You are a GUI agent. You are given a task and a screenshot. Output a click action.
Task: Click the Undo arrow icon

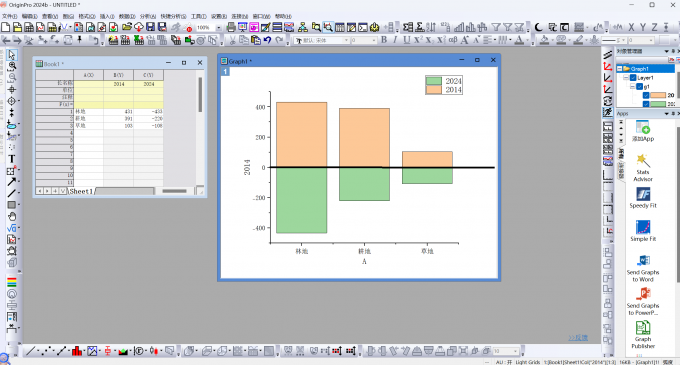(268, 40)
